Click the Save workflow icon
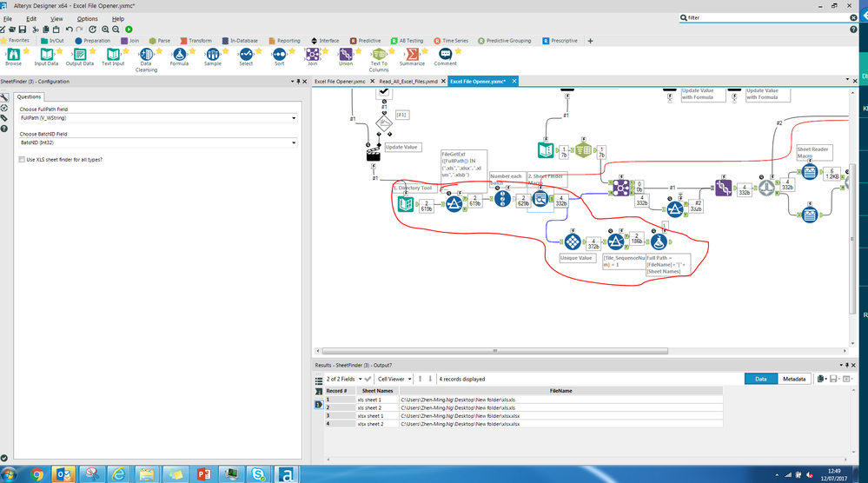Viewport: 868px width, 483px height. coord(22,30)
